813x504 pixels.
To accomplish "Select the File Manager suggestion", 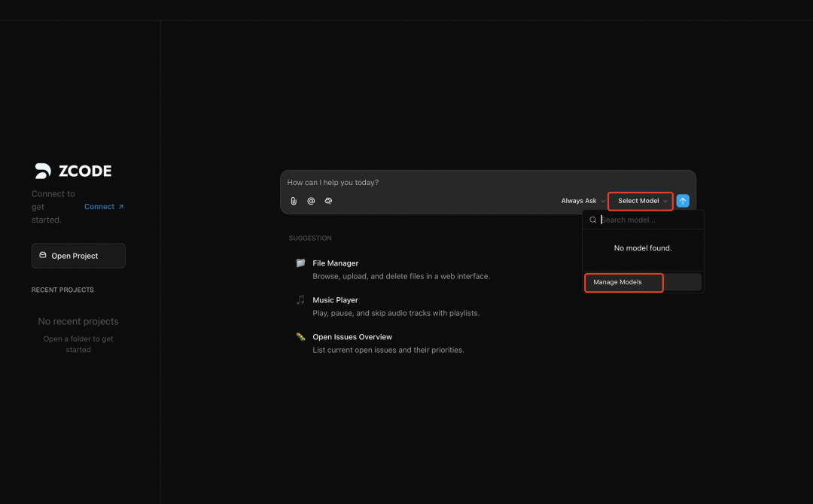I will [393, 269].
